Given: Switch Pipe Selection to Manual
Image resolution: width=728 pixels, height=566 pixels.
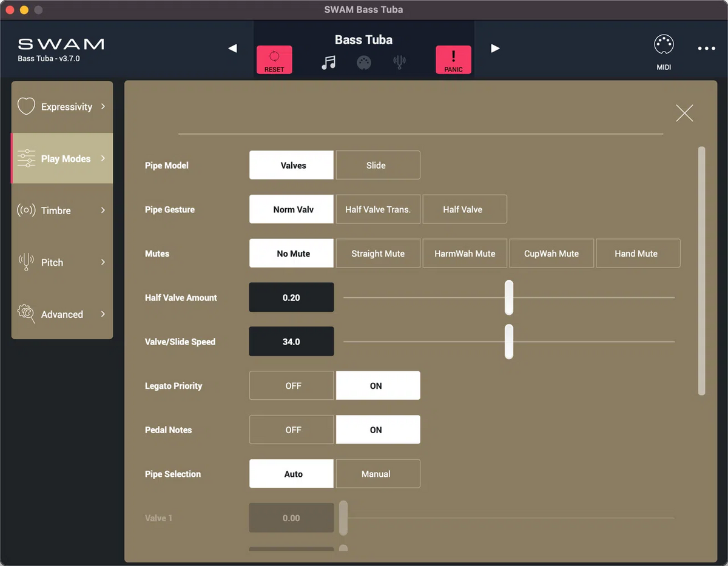Looking at the screenshot, I should (378, 474).
